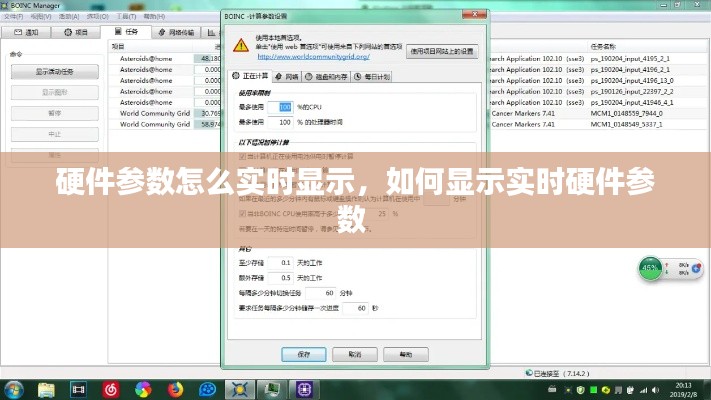Click the connection status icon in status bar
711x400 pixels.
[529, 373]
